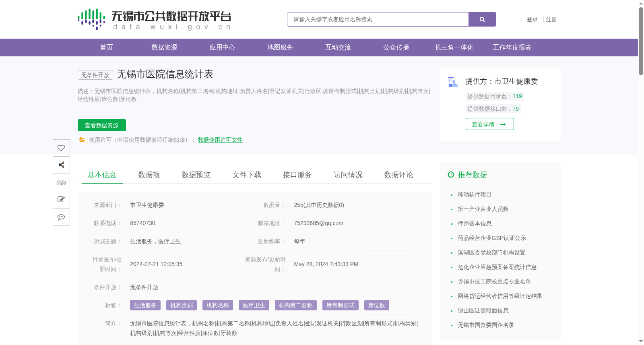Open 互动交流 navigation item
The width and height of the screenshot is (644, 345).
[338, 48]
